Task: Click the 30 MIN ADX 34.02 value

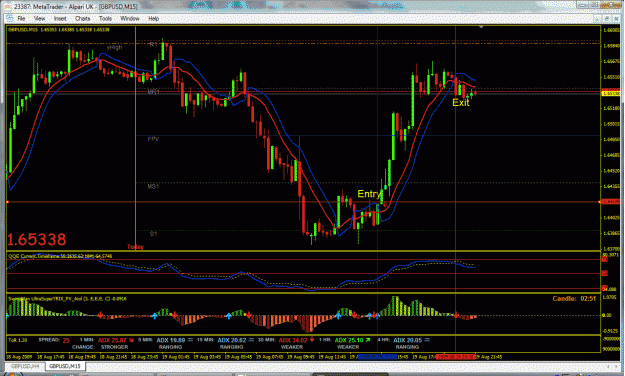Action: pos(293,340)
